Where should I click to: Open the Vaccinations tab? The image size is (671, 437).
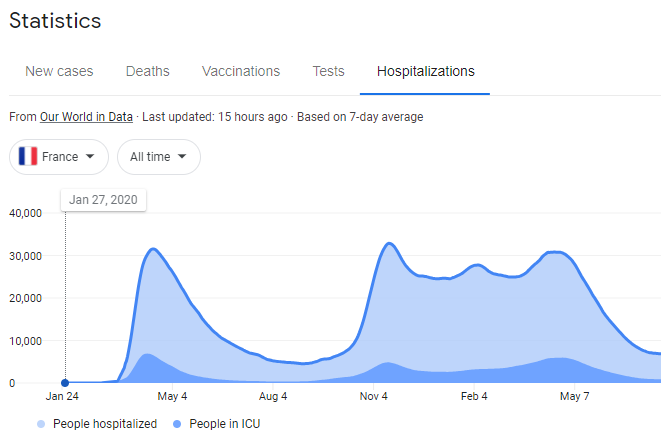pos(241,71)
